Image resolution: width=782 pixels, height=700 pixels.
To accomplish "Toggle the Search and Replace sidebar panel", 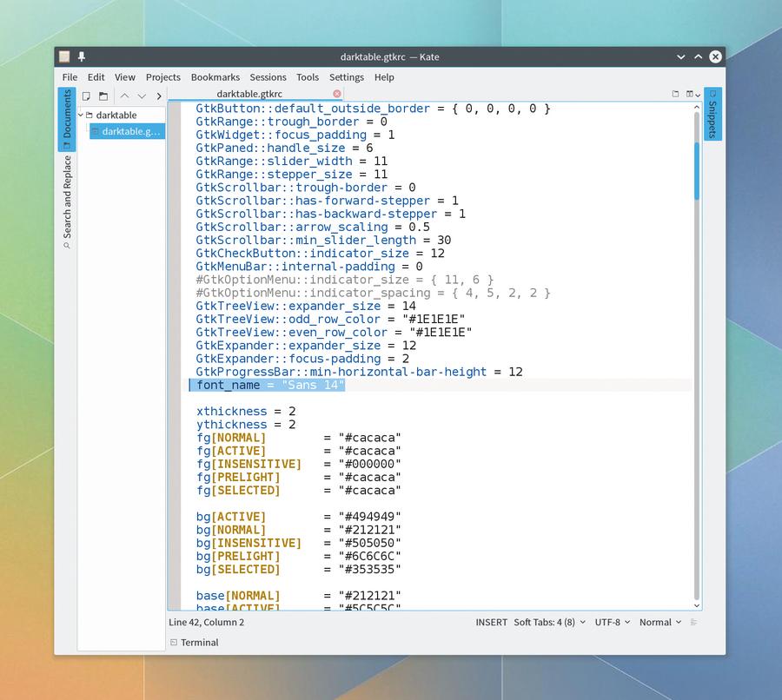I will (67, 201).
